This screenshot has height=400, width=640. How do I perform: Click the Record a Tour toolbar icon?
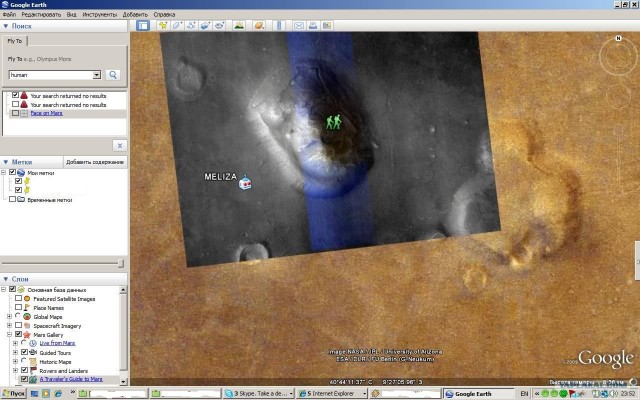(x=219, y=26)
